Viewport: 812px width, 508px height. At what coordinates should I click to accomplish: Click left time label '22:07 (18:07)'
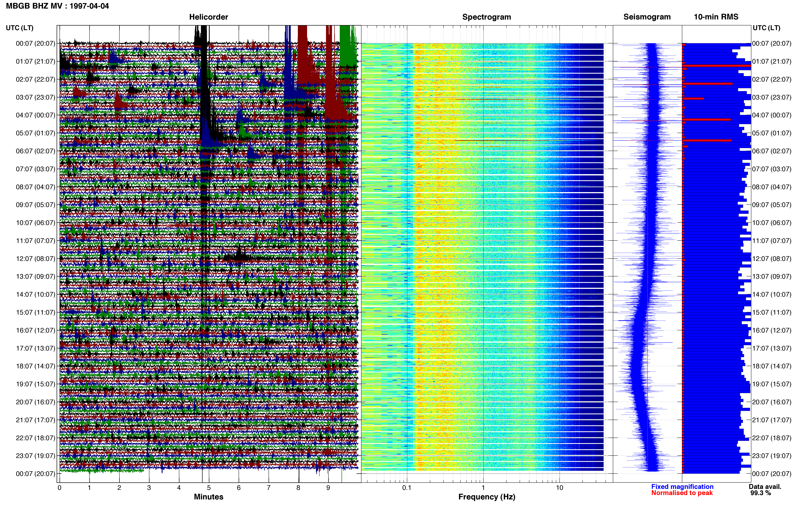point(36,438)
